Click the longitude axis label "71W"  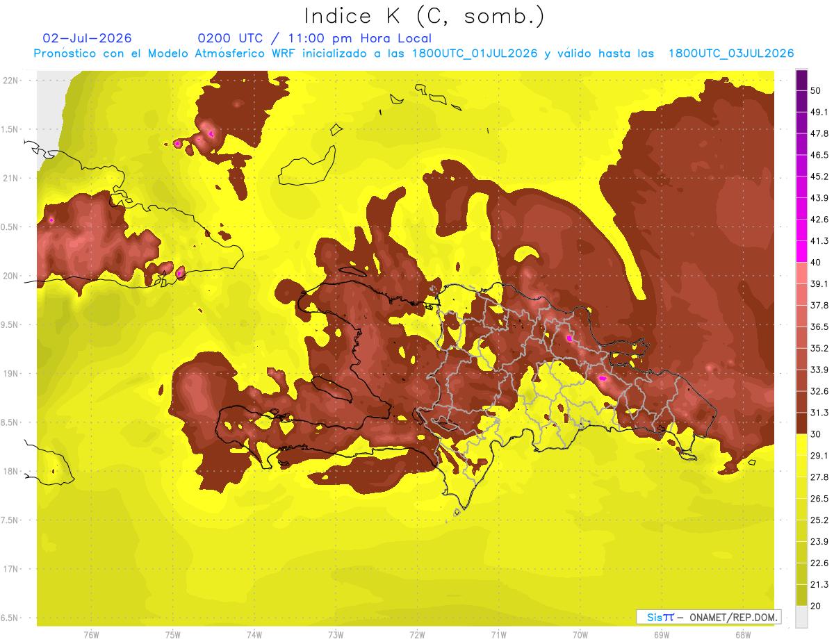coord(498,634)
